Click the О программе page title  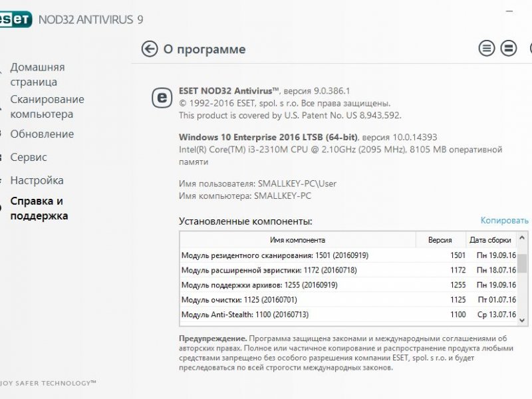205,49
